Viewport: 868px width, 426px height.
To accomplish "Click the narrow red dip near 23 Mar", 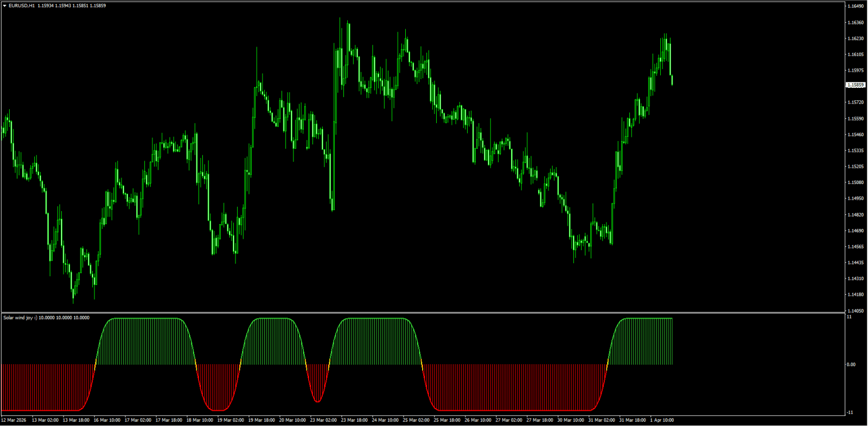I will [318, 383].
